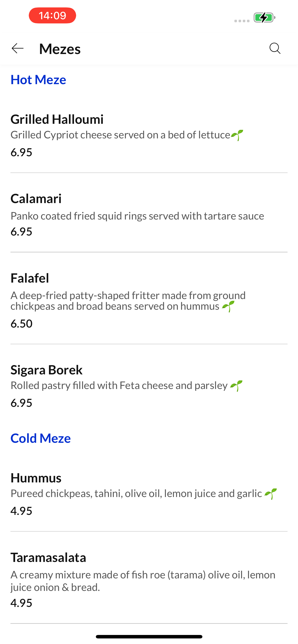298x644 pixels.
Task: Choose the Calamari dish title
Action: [x=36, y=199]
